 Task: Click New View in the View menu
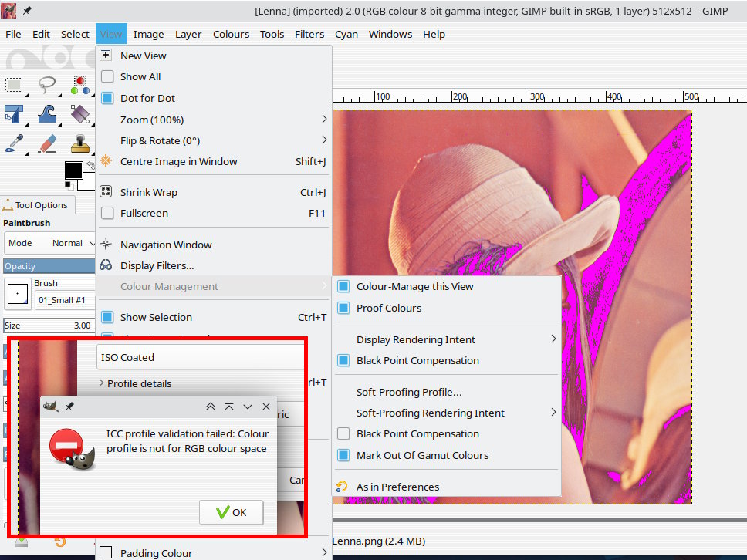214,56
